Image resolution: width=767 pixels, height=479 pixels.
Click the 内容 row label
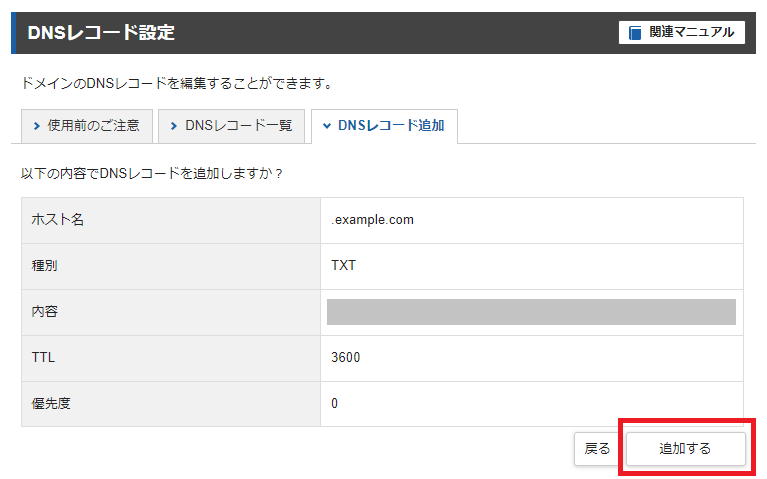(45, 311)
